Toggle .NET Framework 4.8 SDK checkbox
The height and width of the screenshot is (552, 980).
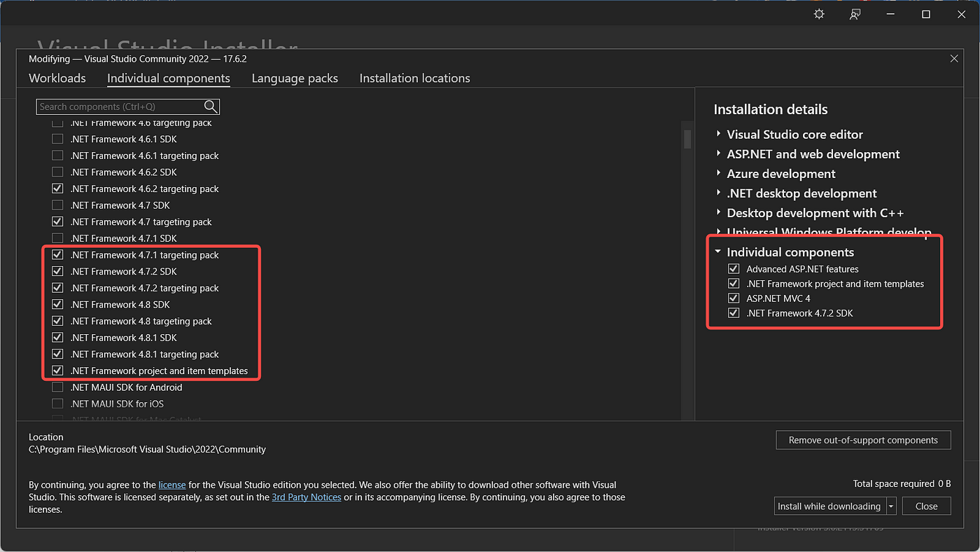57,305
